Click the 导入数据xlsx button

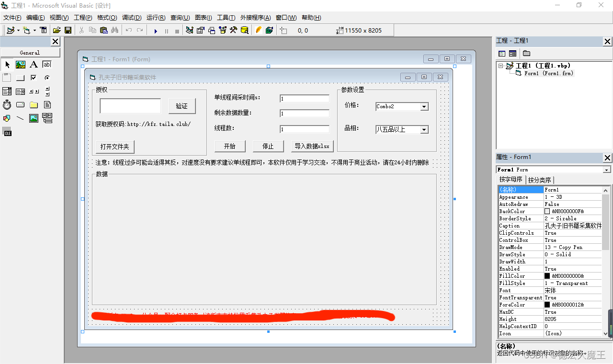tap(312, 146)
